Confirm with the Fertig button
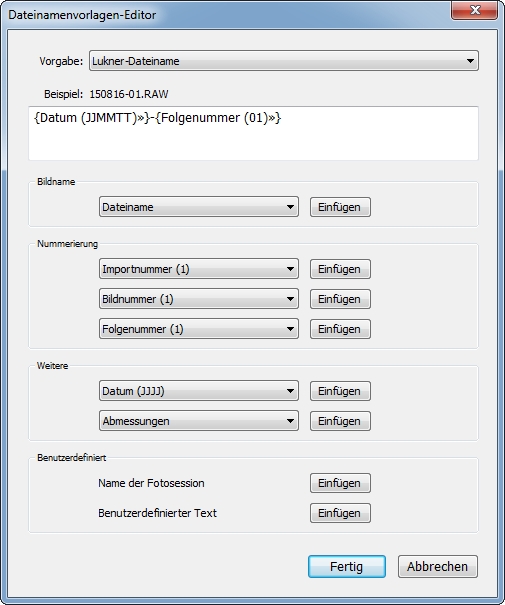 (x=346, y=566)
